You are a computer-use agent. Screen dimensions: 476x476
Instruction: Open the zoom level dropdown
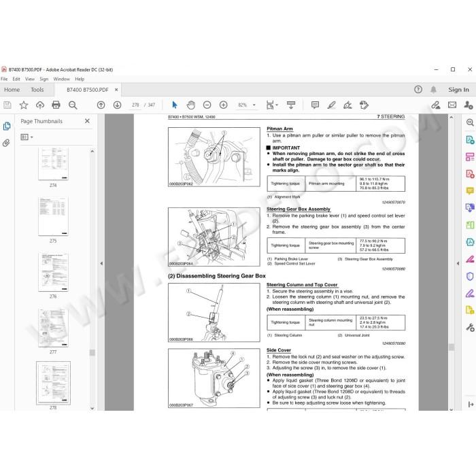click(254, 105)
